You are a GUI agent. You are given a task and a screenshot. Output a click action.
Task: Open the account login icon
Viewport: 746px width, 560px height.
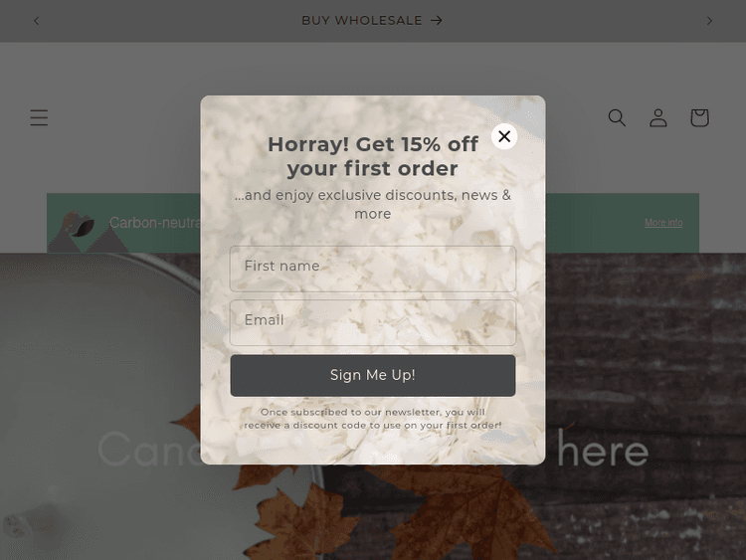coord(658,117)
